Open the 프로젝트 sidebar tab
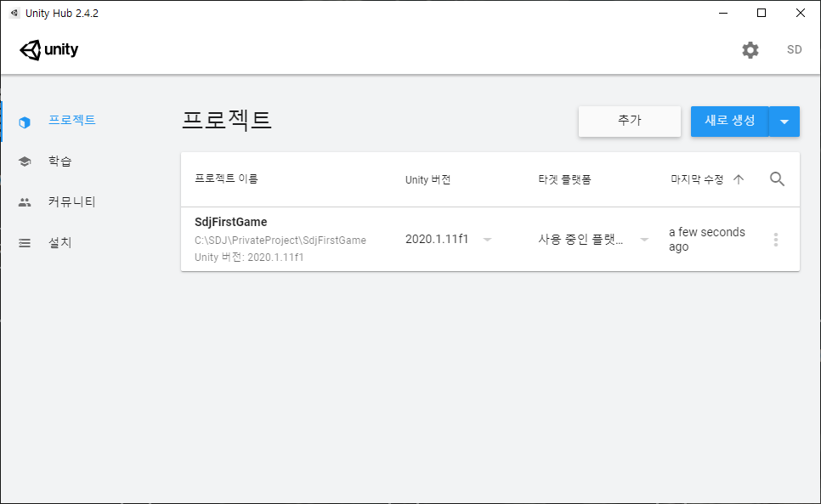This screenshot has height=504, width=821. point(72,120)
